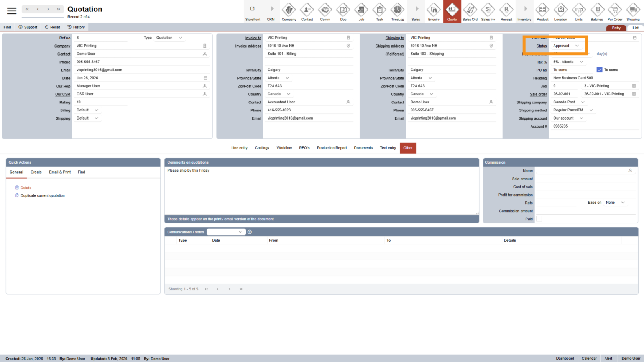Switch to the Line entry tab

click(239, 148)
